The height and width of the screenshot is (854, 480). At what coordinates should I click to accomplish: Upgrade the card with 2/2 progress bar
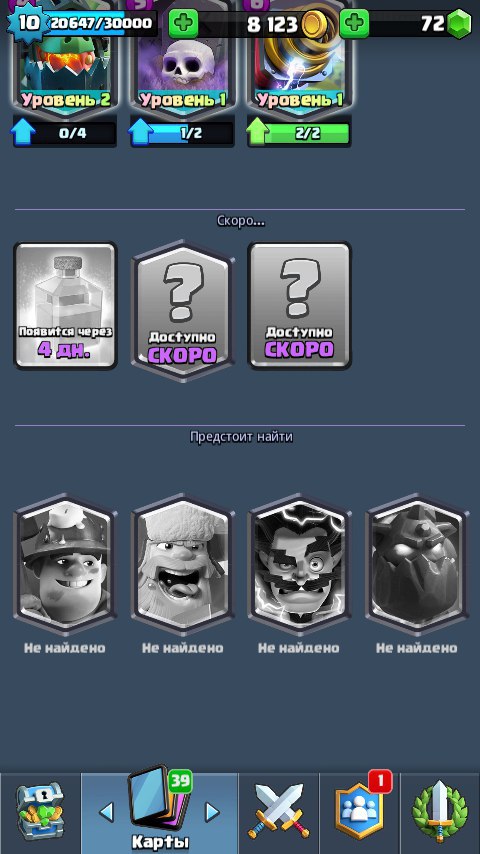[x=299, y=133]
